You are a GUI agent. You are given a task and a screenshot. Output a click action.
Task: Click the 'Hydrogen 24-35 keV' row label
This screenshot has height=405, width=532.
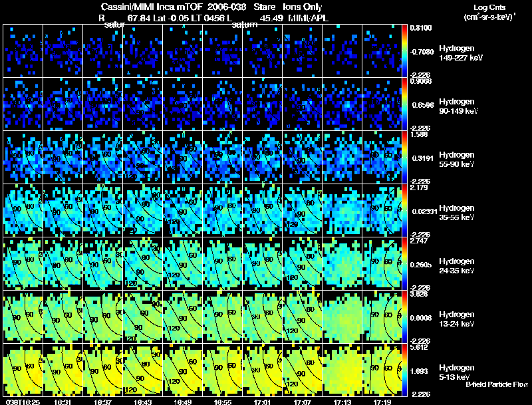[x=457, y=266]
